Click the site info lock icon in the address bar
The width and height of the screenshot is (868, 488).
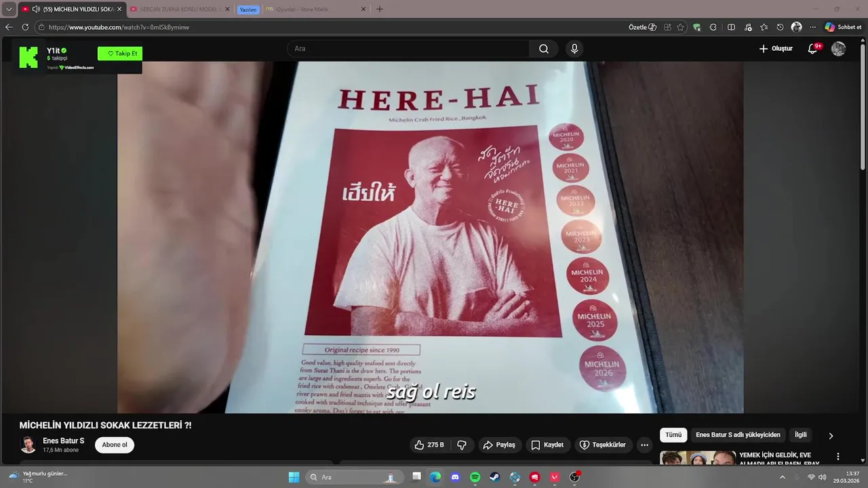point(41,27)
